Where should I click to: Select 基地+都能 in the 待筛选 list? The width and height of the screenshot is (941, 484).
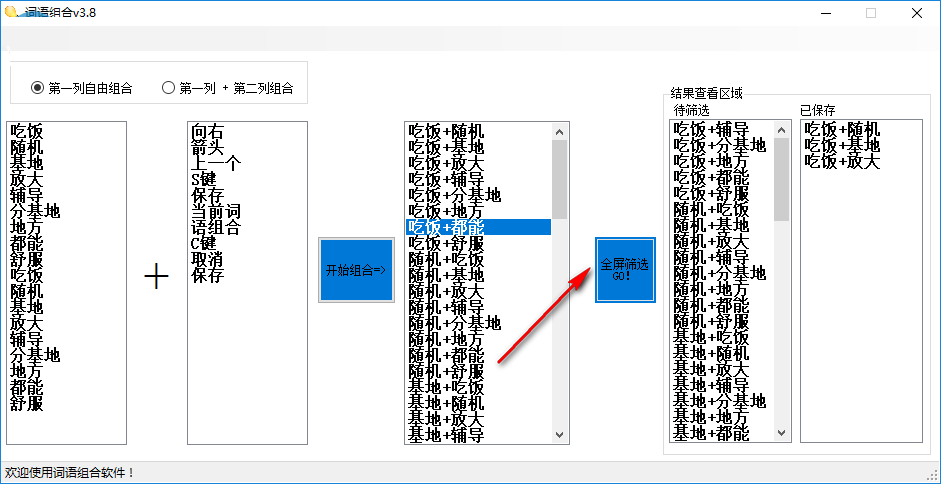[x=711, y=432]
